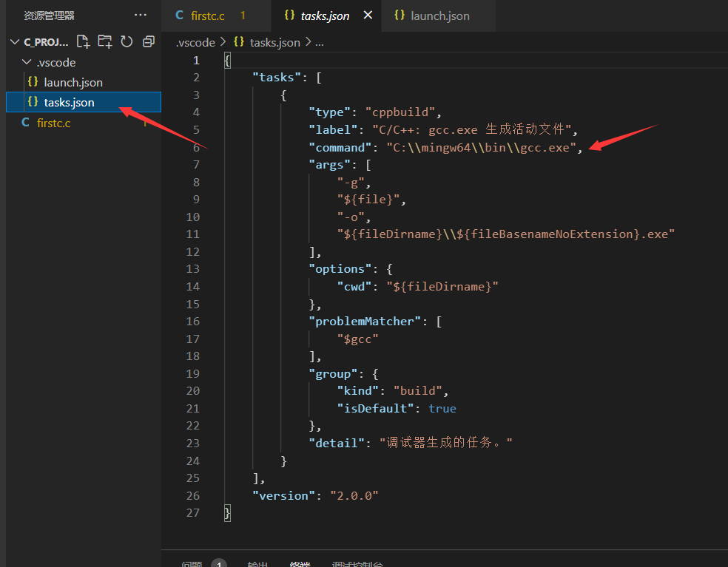
Task: Click the "detail" key on line 23
Action: (x=337, y=444)
